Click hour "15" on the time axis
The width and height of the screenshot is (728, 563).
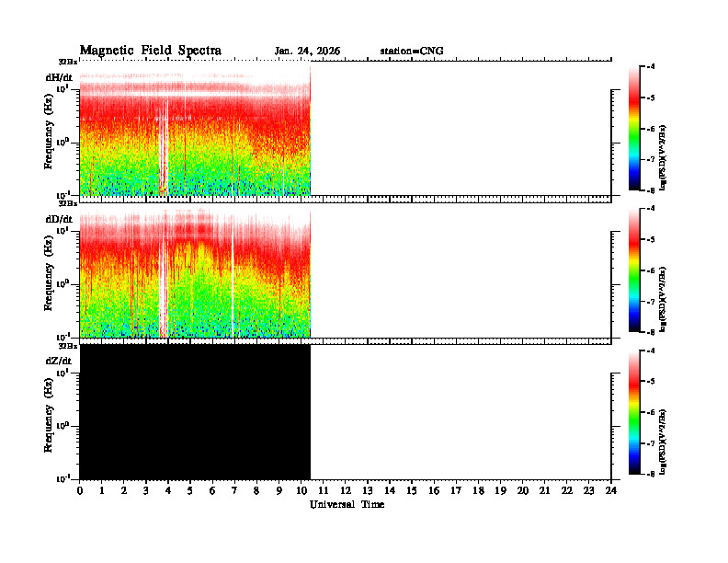412,491
